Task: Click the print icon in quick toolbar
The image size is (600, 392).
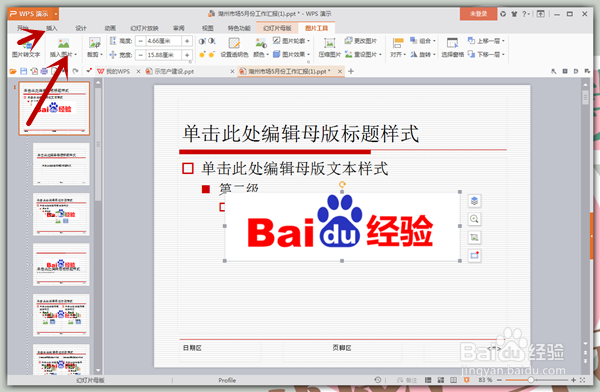Action: coord(44,71)
